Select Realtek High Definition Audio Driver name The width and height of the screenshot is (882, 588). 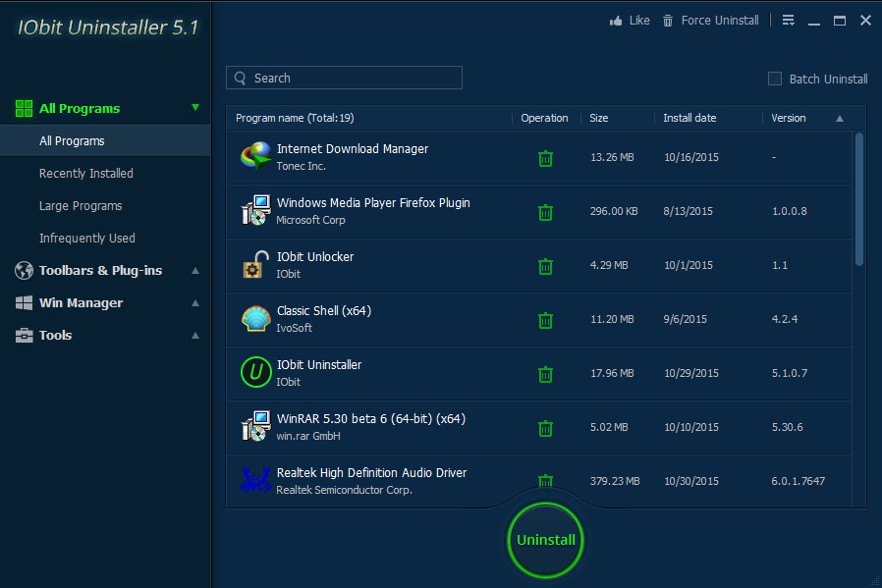[x=371, y=473]
